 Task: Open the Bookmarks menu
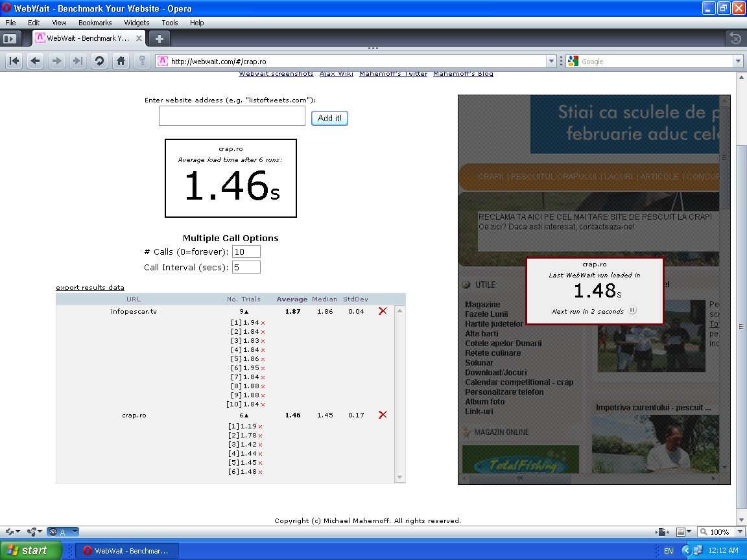95,23
